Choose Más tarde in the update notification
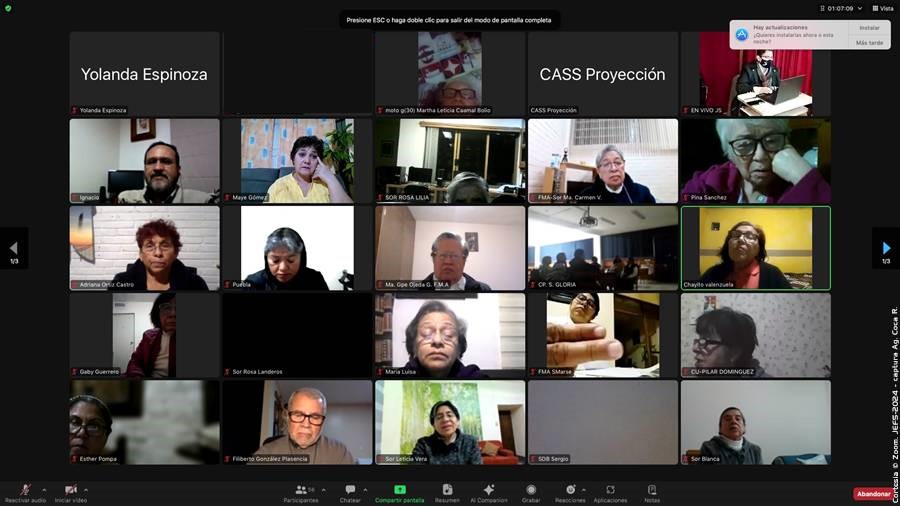Screen dimensions: 900x506 (x=869, y=42)
